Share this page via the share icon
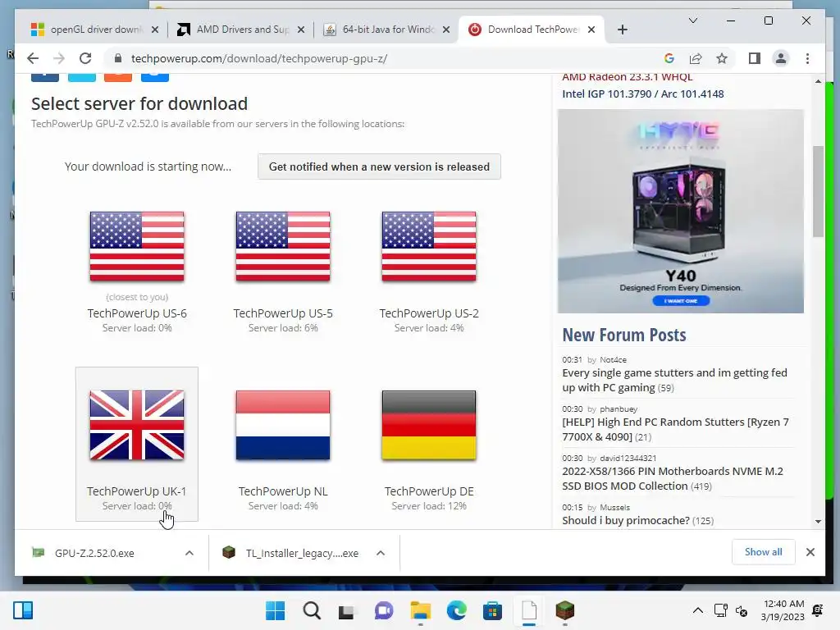 point(696,58)
